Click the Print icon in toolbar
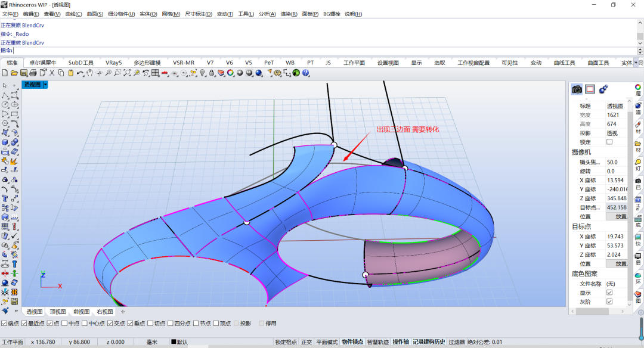The width and height of the screenshot is (644, 348). [33, 73]
